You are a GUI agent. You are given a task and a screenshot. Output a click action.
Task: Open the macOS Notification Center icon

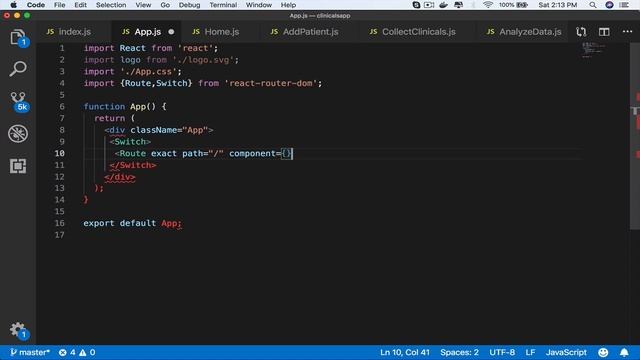click(624, 5)
